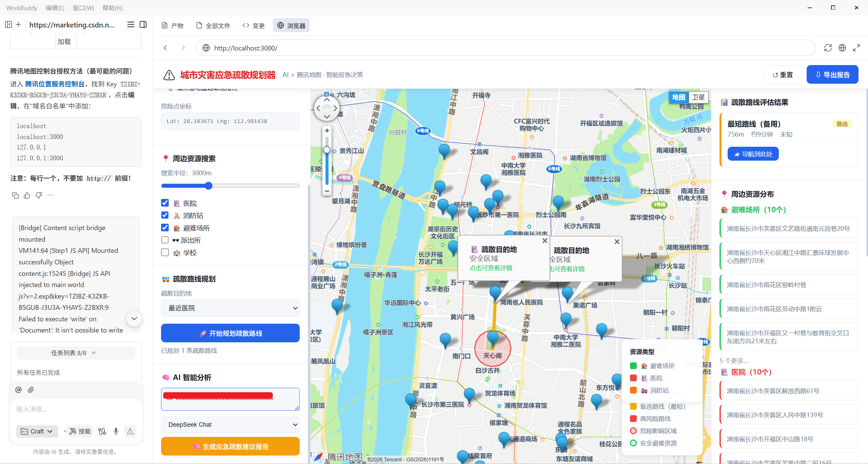The image size is (868, 464).
Task: Uncheck the 避难场所 resource checkbox
Action: 165,227
